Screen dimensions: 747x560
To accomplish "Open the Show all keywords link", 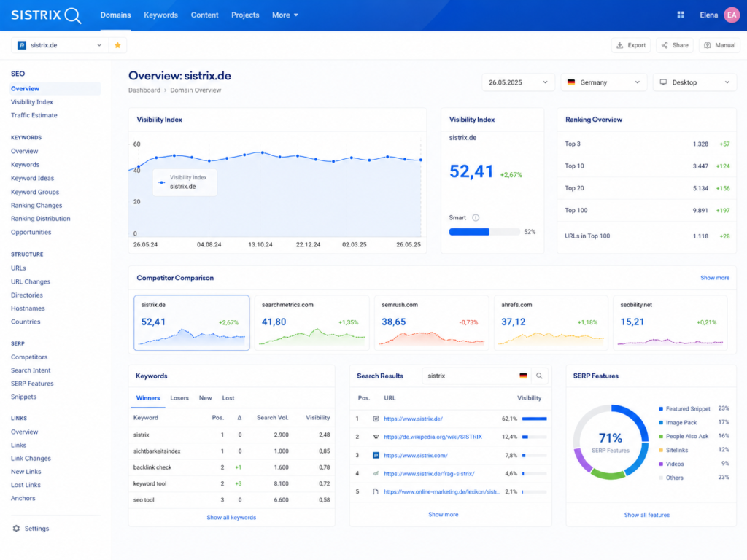I will pos(231,518).
